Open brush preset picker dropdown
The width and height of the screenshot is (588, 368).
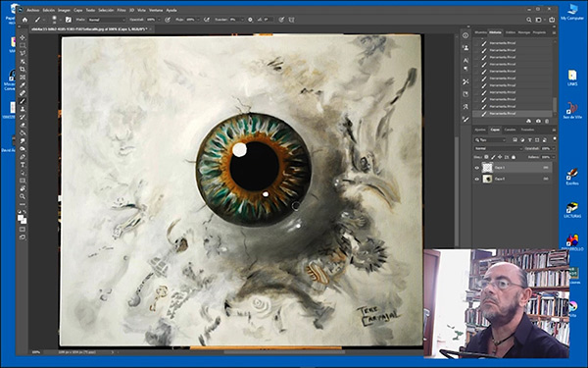pyautogui.click(x=61, y=20)
